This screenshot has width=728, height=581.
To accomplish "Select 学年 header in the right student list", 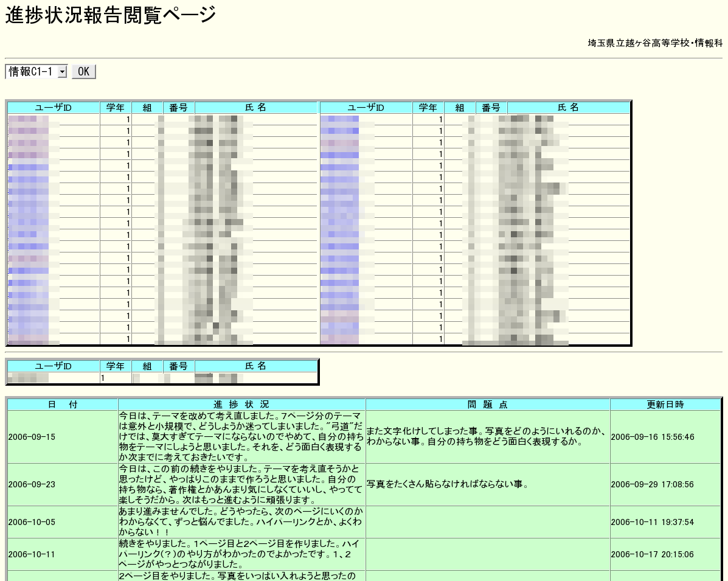I will coord(428,108).
